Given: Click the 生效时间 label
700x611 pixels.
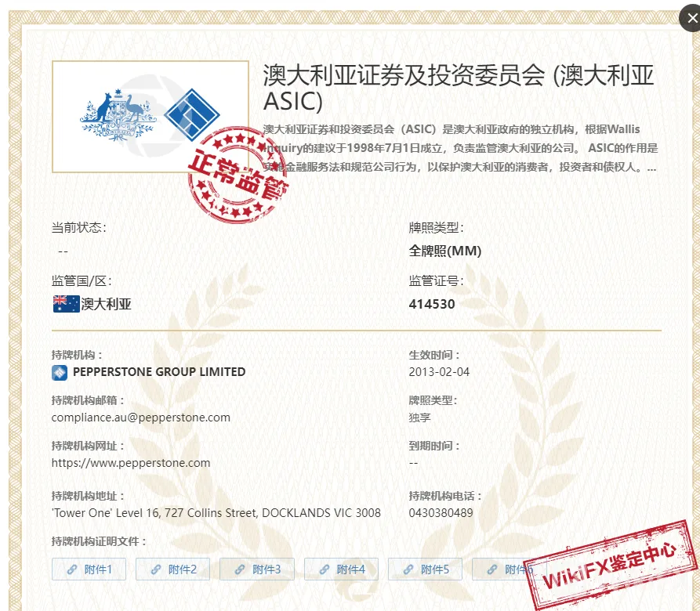Looking at the screenshot, I should (x=434, y=355).
